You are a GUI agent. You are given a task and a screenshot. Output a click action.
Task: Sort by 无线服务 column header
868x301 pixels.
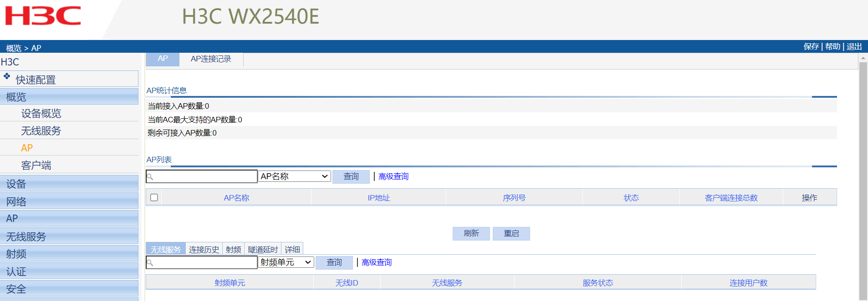[x=447, y=283]
